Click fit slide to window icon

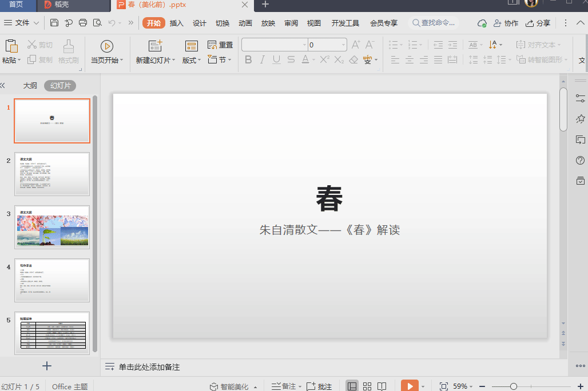coord(444,386)
